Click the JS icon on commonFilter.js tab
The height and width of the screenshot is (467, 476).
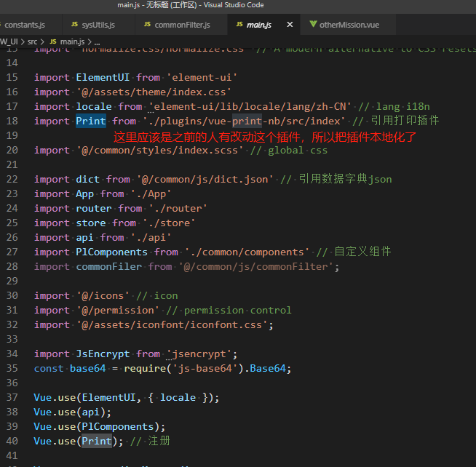tap(147, 24)
